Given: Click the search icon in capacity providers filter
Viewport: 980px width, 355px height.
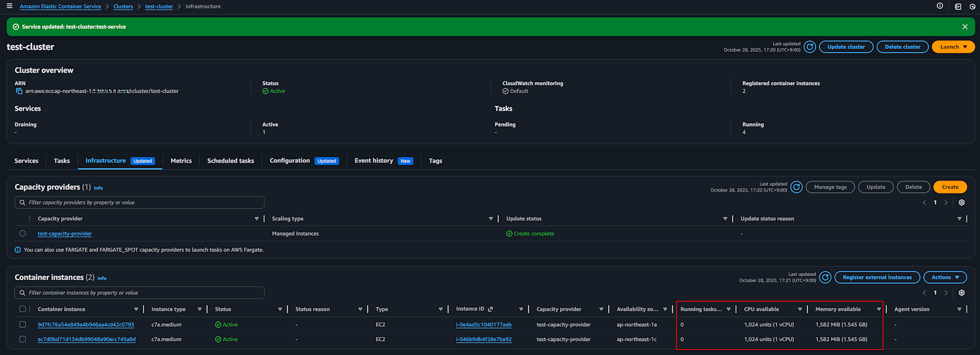Looking at the screenshot, I should [x=23, y=203].
